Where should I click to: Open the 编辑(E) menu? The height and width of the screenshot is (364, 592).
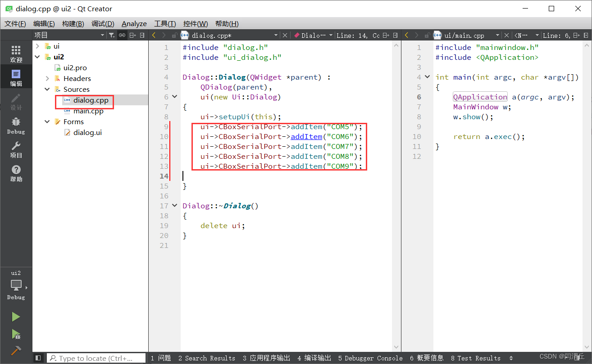point(44,24)
